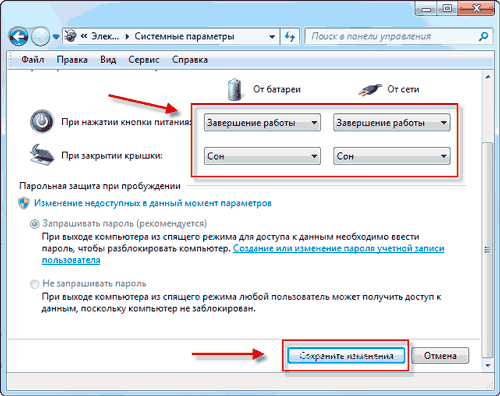
Task: Click in the control panel search field
Action: click(393, 36)
